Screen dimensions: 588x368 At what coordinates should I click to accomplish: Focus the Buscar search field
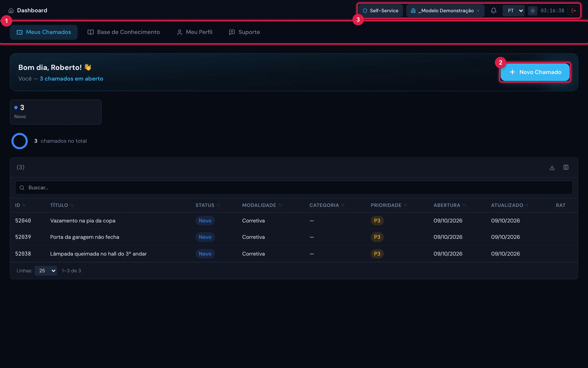coord(294,188)
